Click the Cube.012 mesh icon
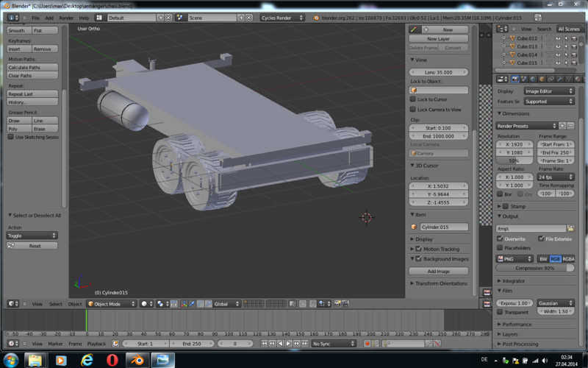Viewport: 588px width, 368px height. pos(512,38)
